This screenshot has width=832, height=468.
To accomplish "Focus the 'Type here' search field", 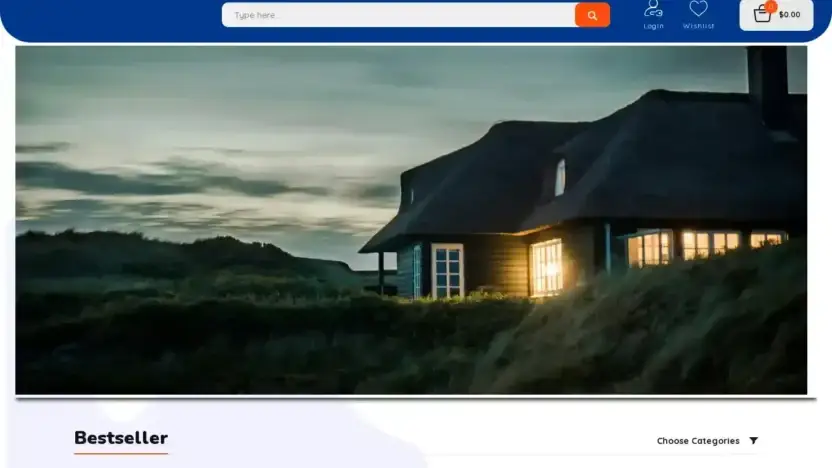I will point(398,15).
